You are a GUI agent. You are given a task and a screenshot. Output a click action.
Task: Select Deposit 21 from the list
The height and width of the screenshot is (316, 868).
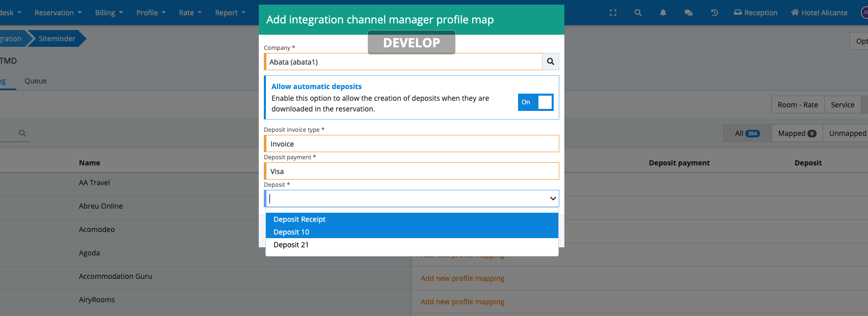291,245
